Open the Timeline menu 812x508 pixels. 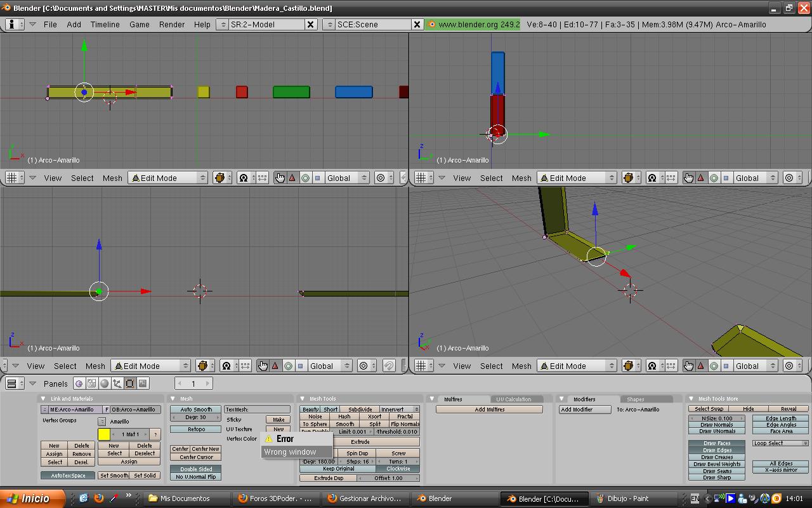point(105,24)
